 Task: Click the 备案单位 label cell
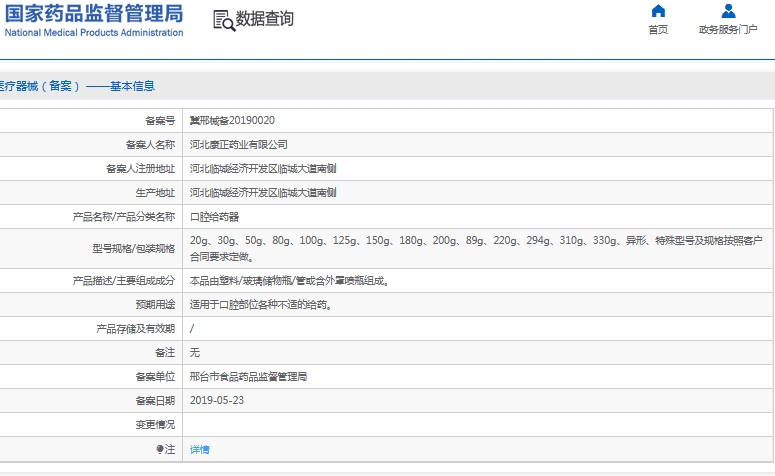(x=91, y=377)
